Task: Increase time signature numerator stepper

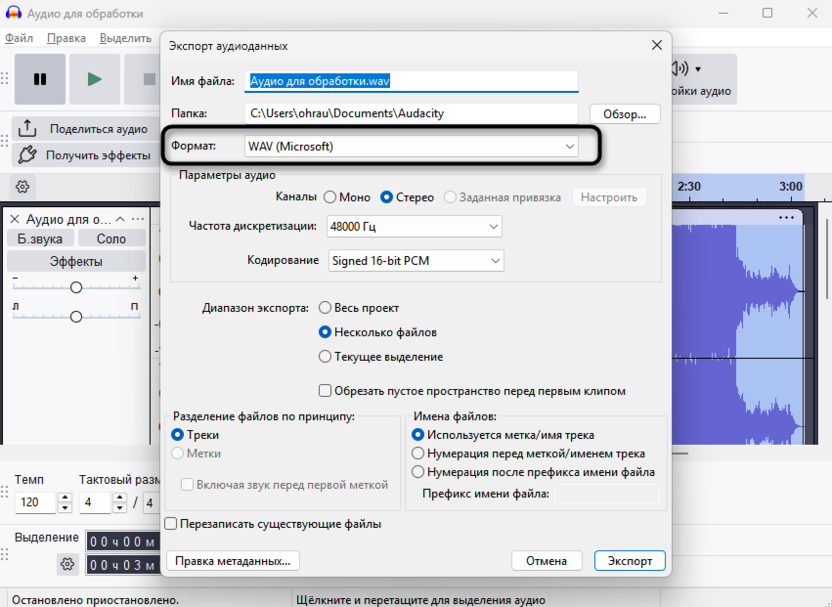Action: pos(120,498)
